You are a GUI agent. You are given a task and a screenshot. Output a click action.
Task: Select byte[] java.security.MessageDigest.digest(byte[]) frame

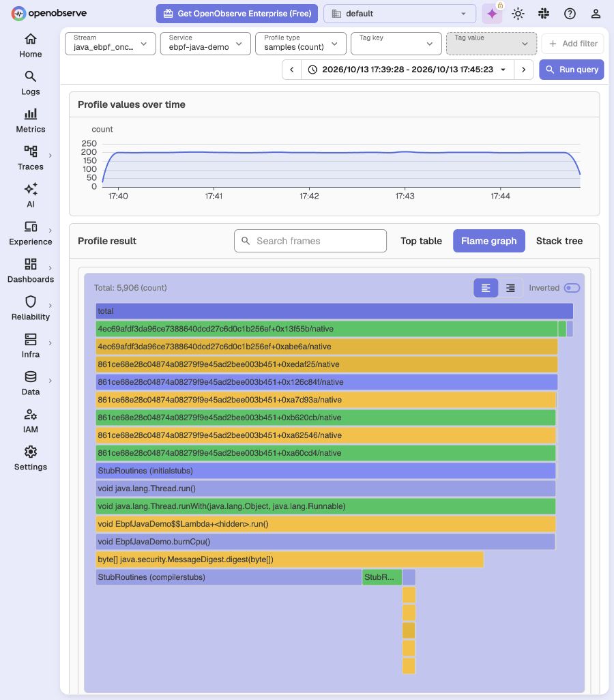(x=290, y=559)
